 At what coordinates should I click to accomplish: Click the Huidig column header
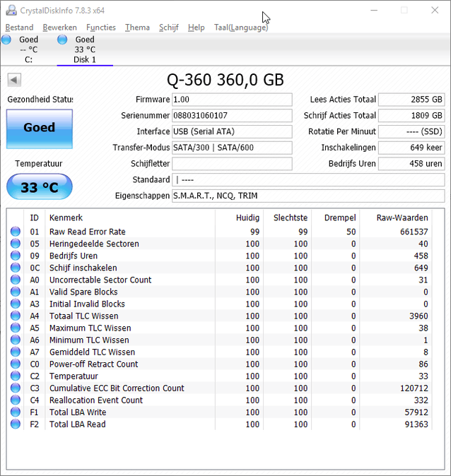click(239, 218)
